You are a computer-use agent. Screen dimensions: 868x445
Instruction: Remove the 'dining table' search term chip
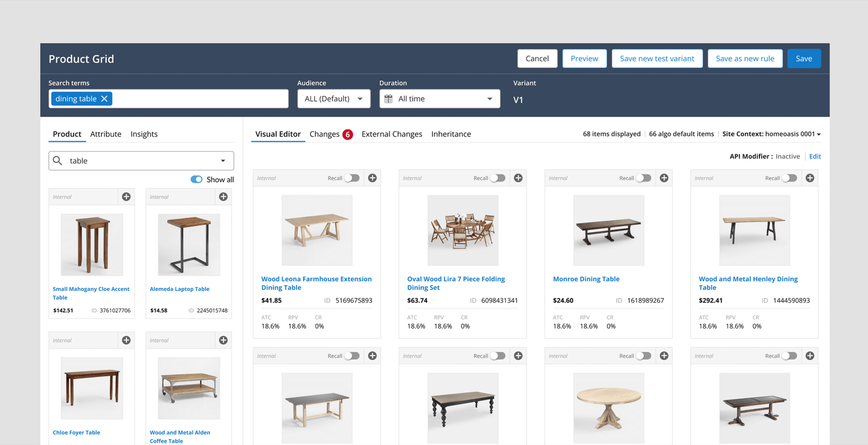pyautogui.click(x=104, y=99)
